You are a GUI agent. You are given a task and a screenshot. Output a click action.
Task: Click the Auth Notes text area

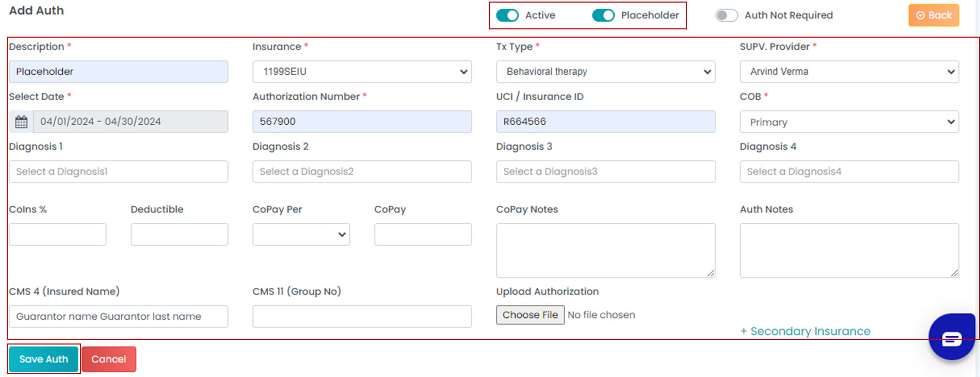pyautogui.click(x=849, y=250)
